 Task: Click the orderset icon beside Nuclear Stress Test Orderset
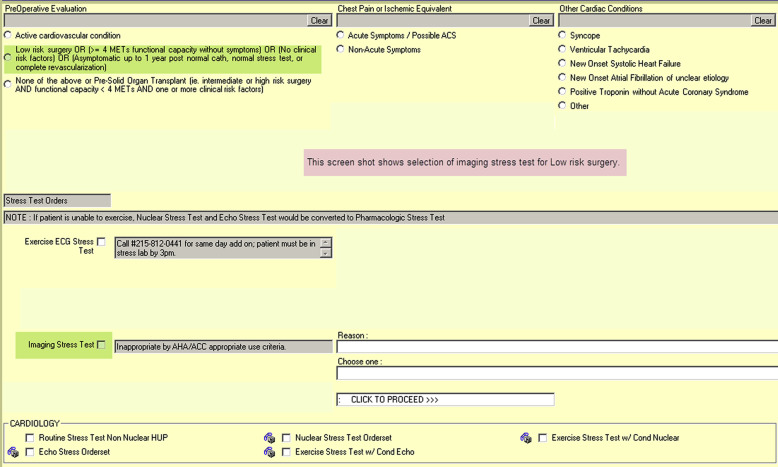point(270,438)
